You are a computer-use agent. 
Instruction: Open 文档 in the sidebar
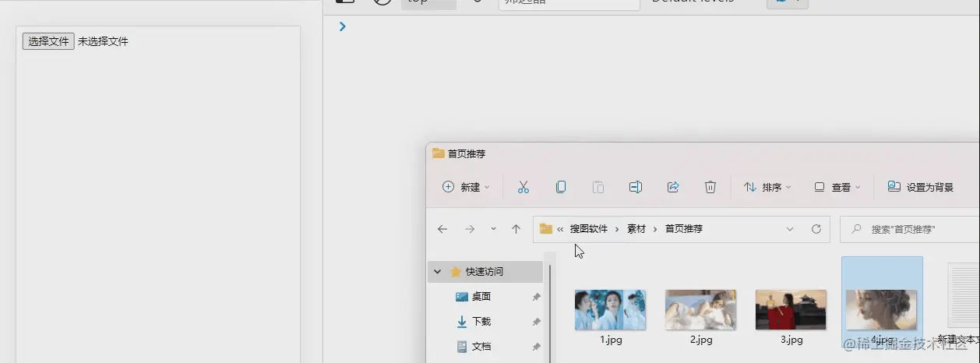(481, 347)
